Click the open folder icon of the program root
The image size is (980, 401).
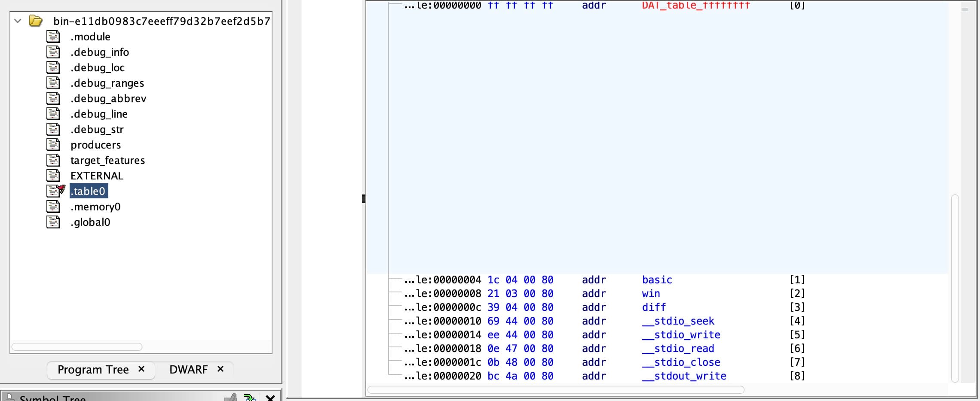coord(36,21)
